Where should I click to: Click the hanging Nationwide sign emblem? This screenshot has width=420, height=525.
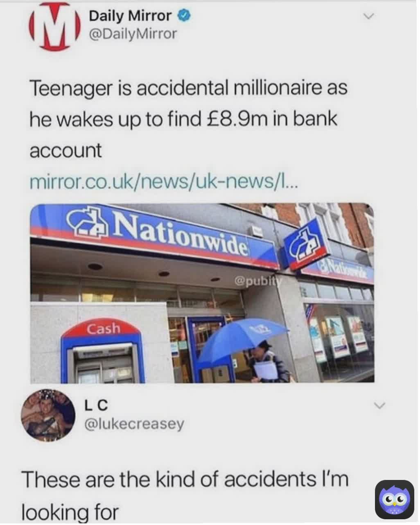(x=306, y=245)
